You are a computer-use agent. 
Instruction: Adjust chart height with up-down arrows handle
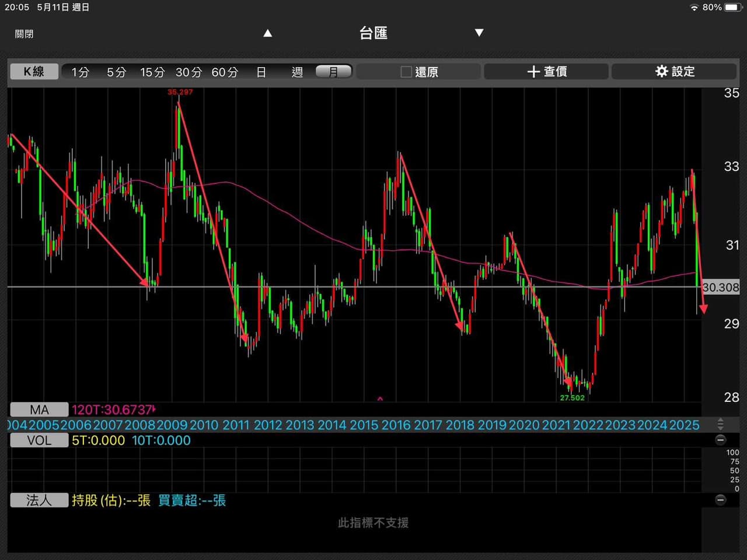pyautogui.click(x=721, y=424)
